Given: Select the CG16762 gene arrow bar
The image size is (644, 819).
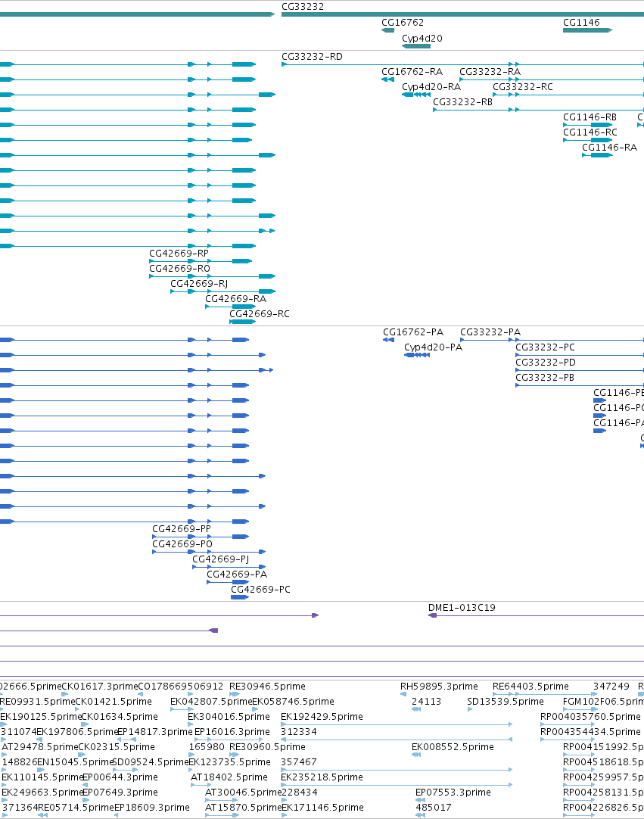Looking at the screenshot, I should (x=387, y=30).
